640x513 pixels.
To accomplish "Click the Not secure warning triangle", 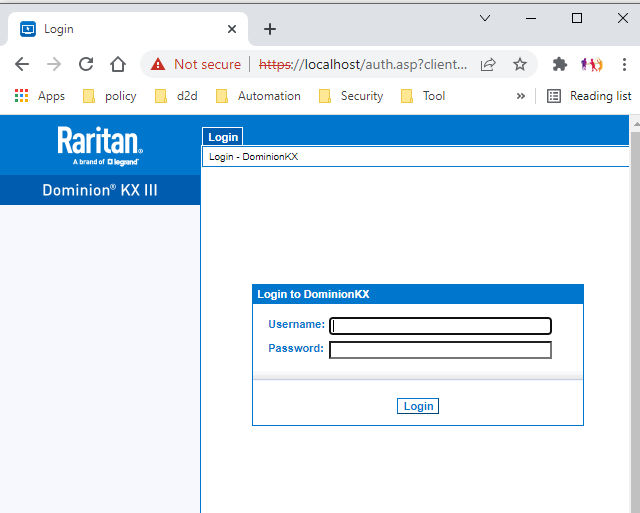I will click(158, 64).
